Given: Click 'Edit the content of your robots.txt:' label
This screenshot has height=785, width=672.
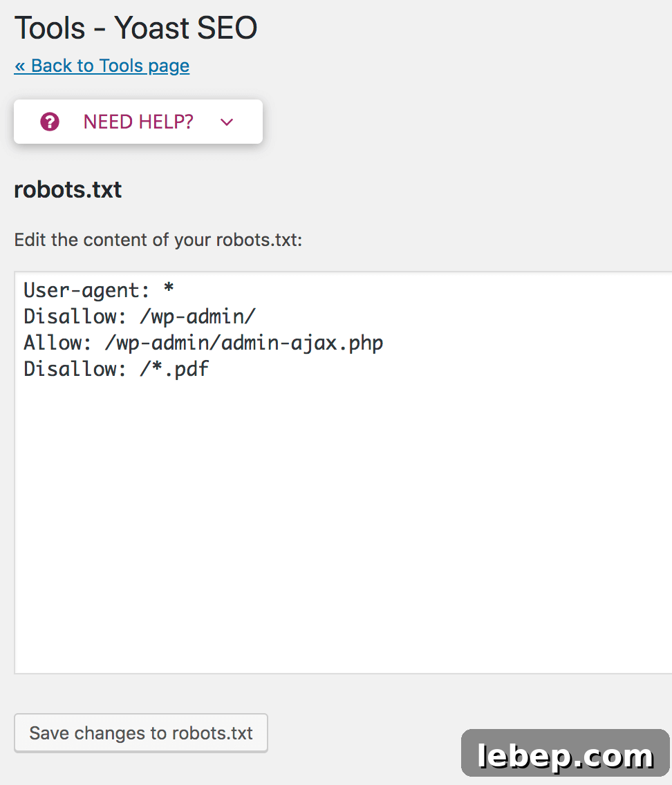Looking at the screenshot, I should [x=158, y=240].
